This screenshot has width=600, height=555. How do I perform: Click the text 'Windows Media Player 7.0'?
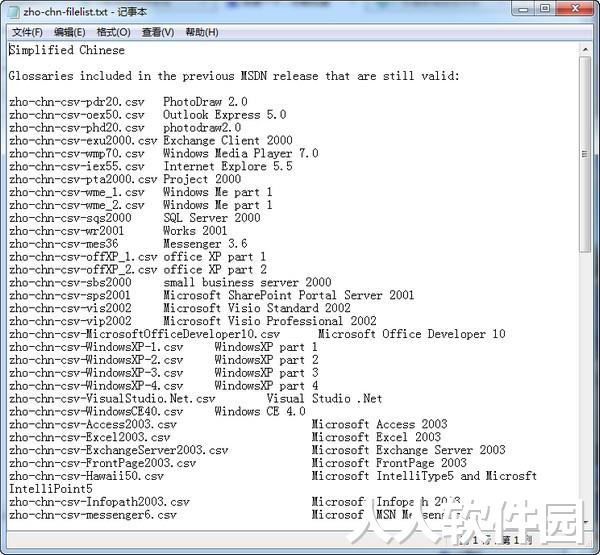[241, 153]
